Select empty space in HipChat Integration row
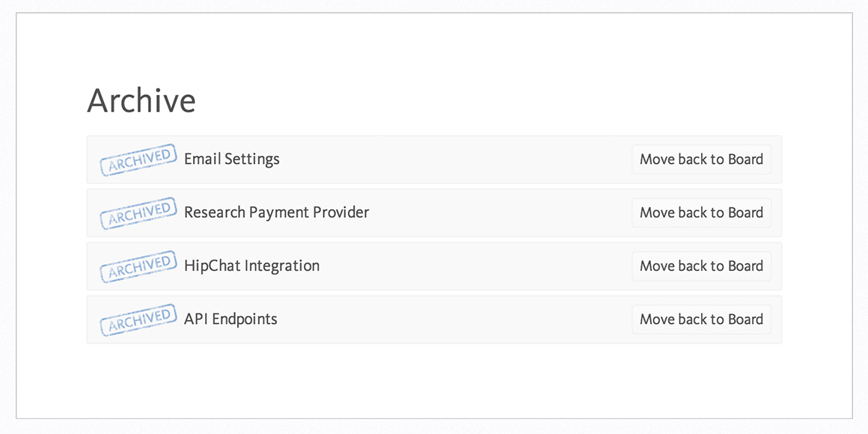The image size is (868, 434). tap(476, 266)
